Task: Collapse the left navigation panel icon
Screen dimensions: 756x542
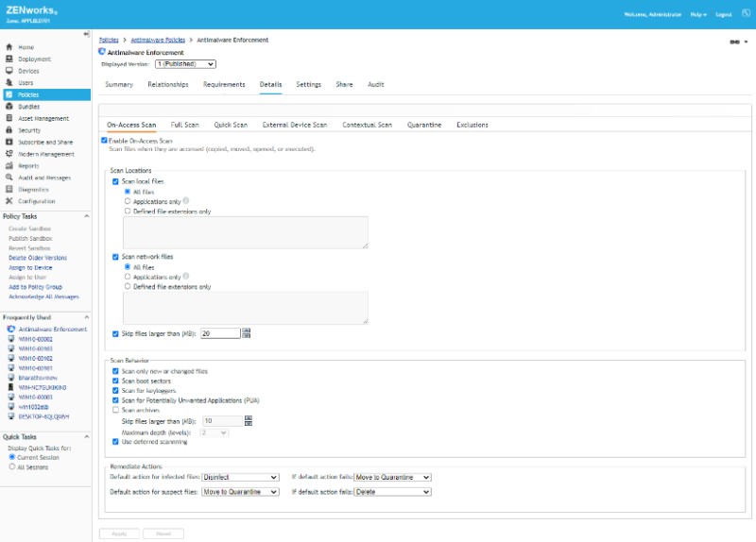Action: point(86,34)
